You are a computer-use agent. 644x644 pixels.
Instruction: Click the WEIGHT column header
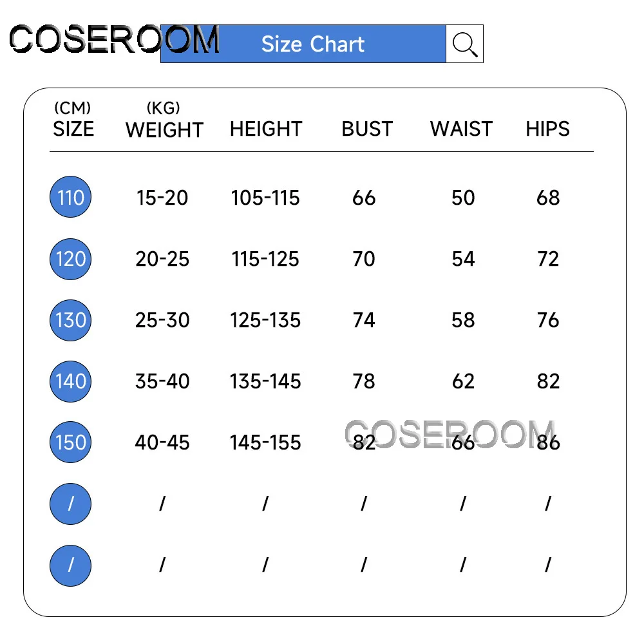tap(164, 129)
